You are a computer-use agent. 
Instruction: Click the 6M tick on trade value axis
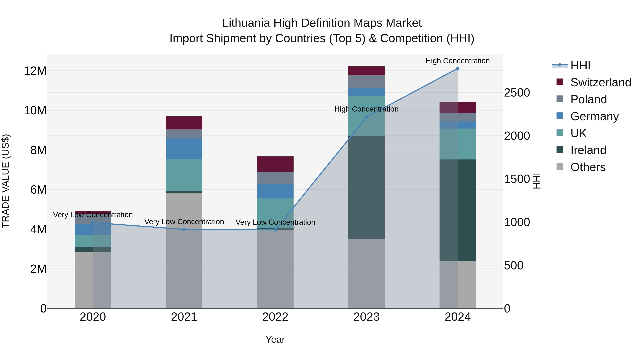click(x=38, y=190)
